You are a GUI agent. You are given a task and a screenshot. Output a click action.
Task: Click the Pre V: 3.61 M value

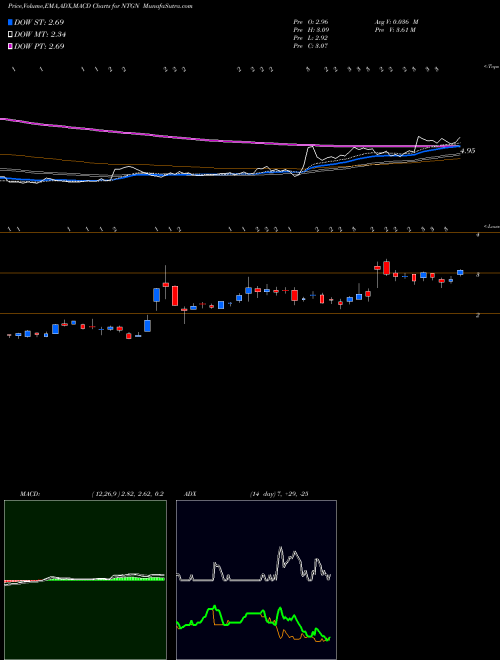tap(395, 30)
